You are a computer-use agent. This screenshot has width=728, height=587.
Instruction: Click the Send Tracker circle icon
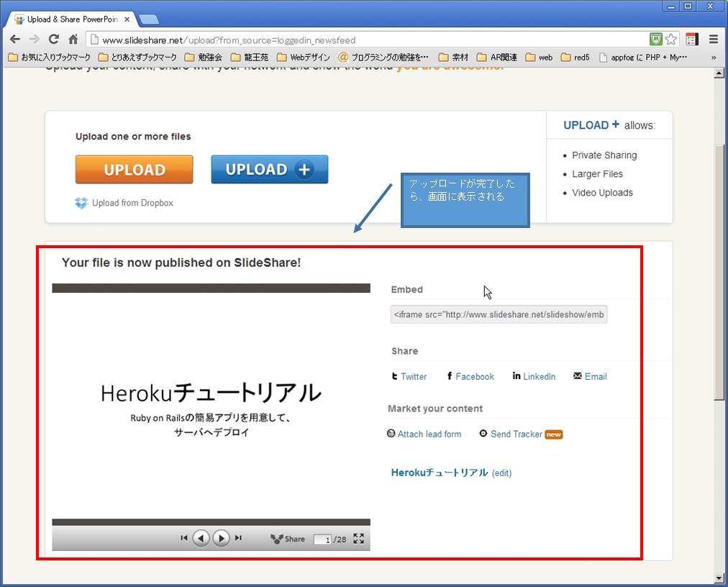pyautogui.click(x=483, y=433)
